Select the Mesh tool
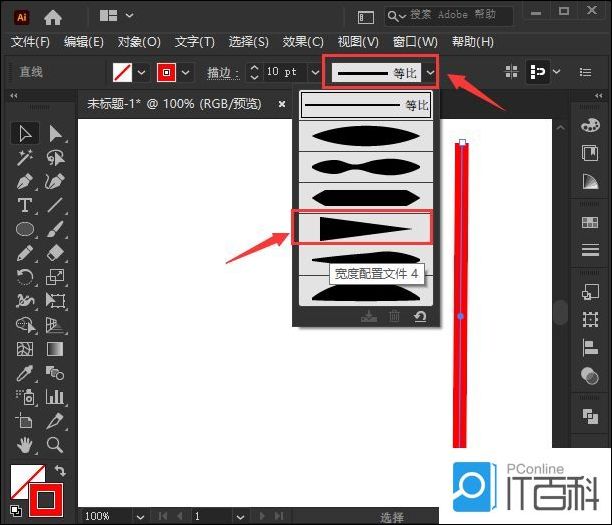612x525 pixels. 25,349
